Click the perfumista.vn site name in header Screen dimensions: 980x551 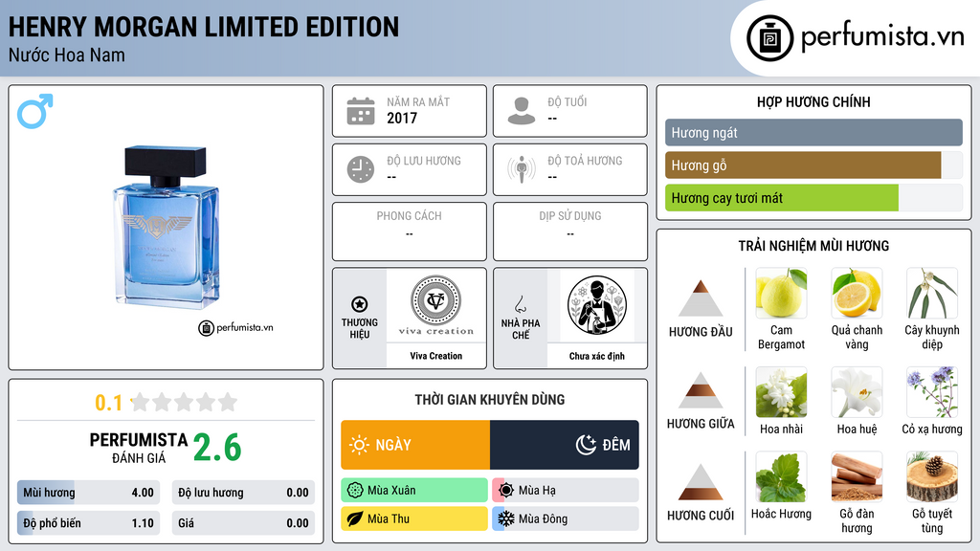(882, 37)
